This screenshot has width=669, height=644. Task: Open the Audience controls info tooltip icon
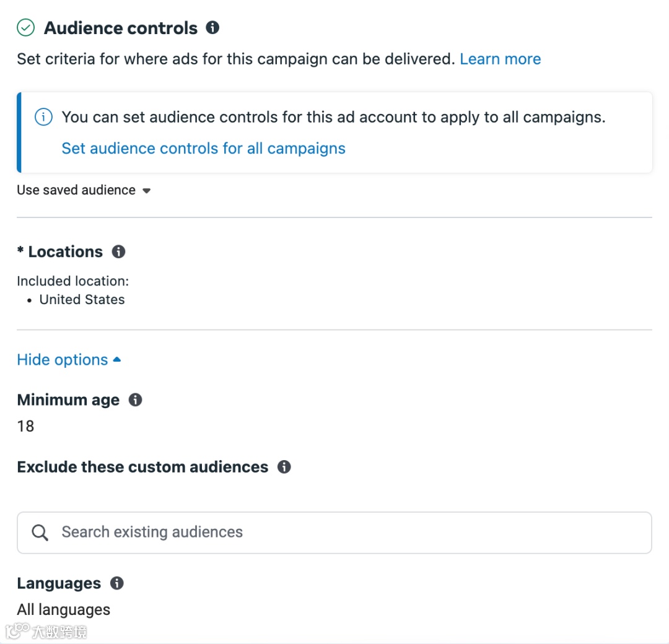click(x=212, y=28)
